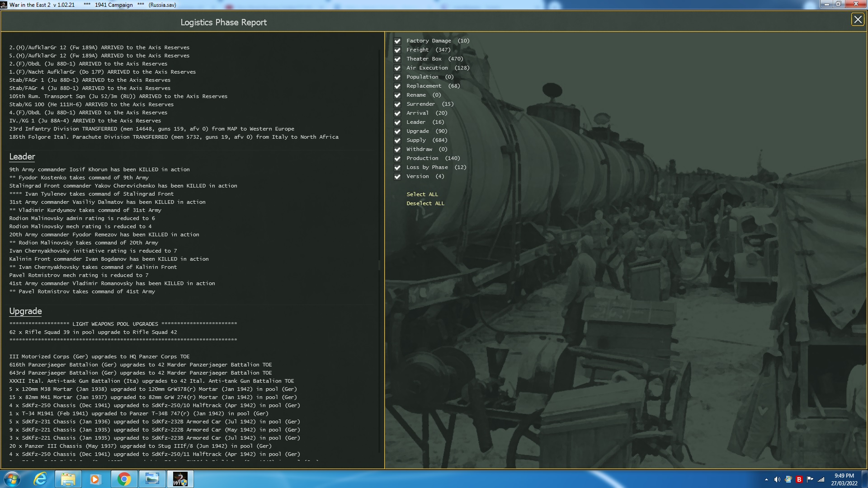Uncheck the Leader checkbox
The width and height of the screenshot is (868, 488).
pos(397,122)
